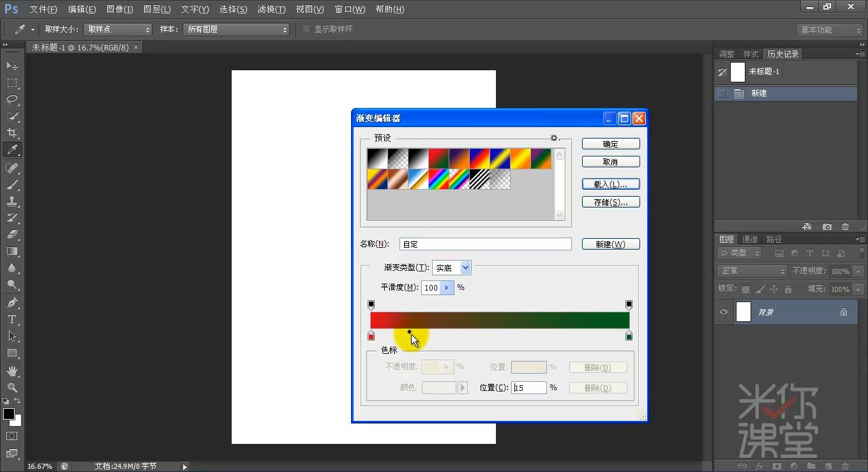
Task: Toggle the lock position icon in the Layers panel
Action: click(x=774, y=289)
